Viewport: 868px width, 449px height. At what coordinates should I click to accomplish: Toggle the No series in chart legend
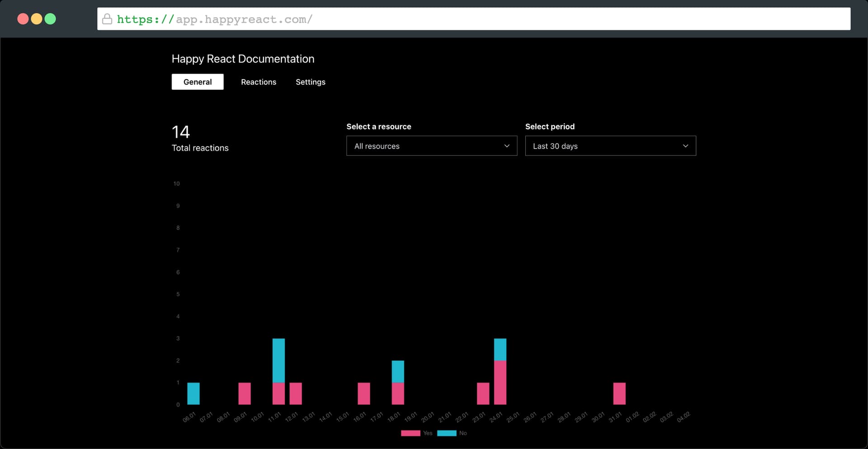click(463, 433)
